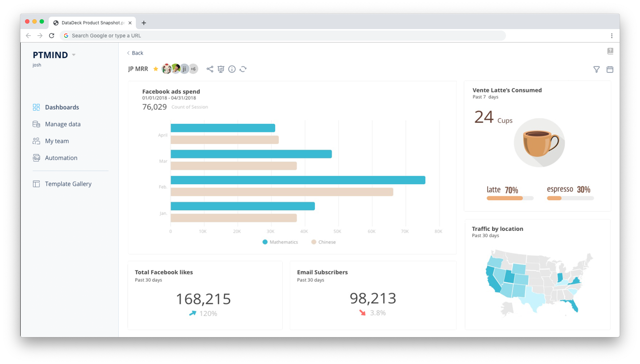Image resolution: width=640 pixels, height=364 pixels.
Task: Click the April Chinese bar
Action: tap(225, 140)
